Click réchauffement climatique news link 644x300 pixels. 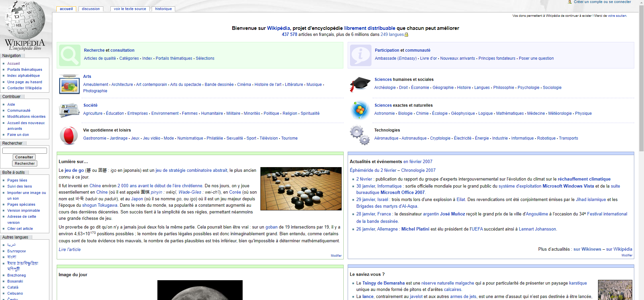584,179
